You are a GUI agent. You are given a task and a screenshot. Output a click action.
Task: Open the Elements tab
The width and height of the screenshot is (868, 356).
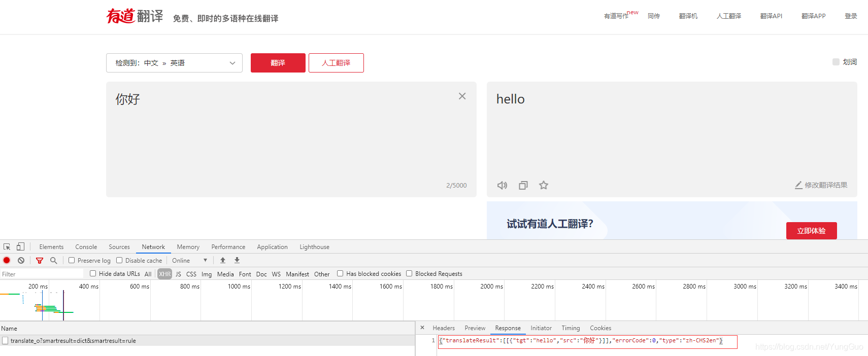point(51,247)
